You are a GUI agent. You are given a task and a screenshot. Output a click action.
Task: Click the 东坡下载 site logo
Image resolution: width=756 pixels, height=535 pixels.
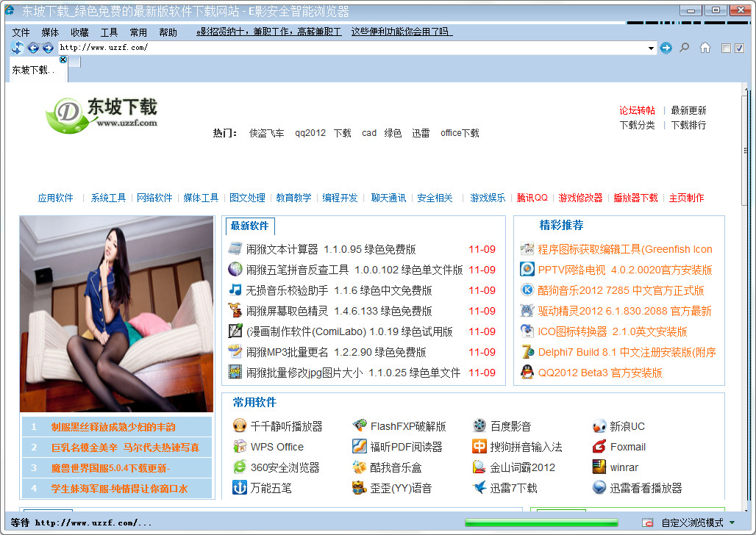point(101,115)
